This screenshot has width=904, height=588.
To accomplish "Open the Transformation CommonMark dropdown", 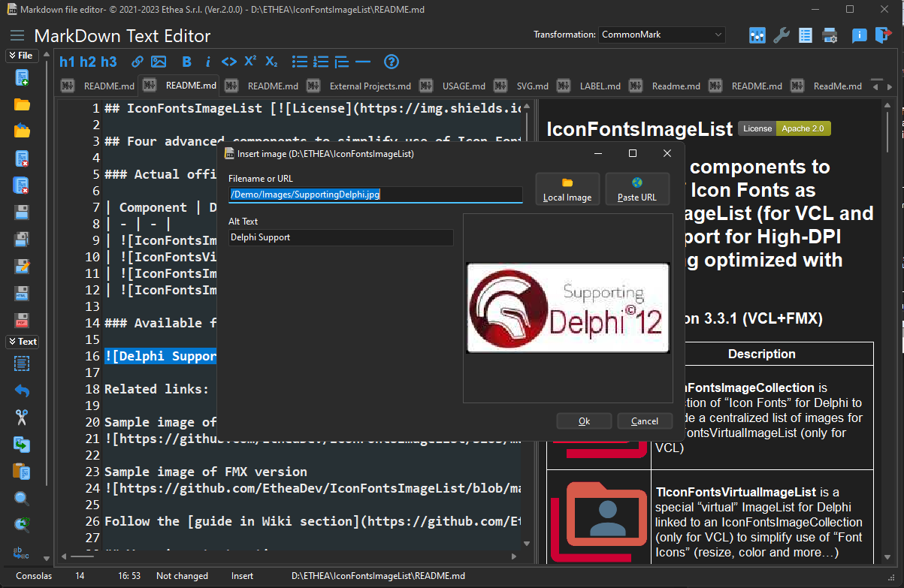I will pos(662,35).
